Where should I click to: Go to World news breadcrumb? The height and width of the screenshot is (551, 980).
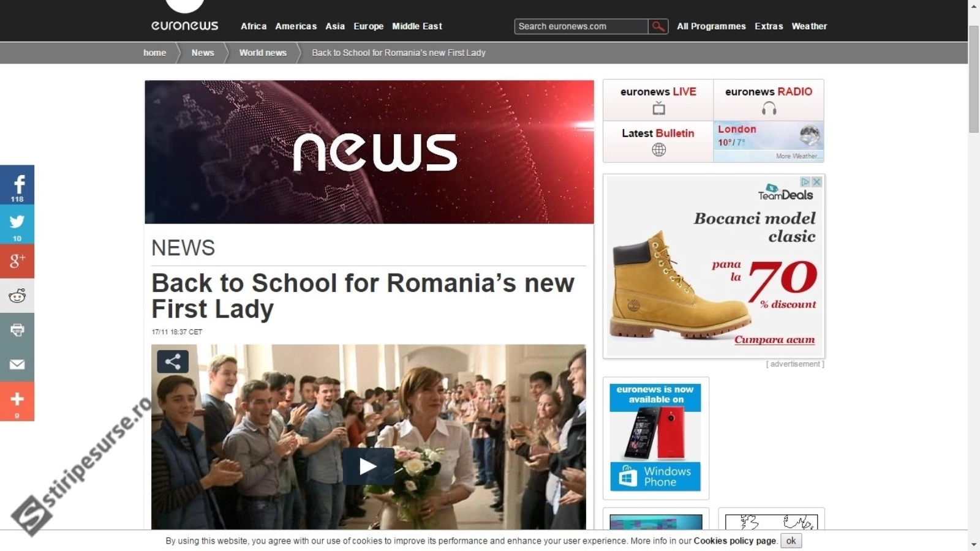tap(263, 53)
